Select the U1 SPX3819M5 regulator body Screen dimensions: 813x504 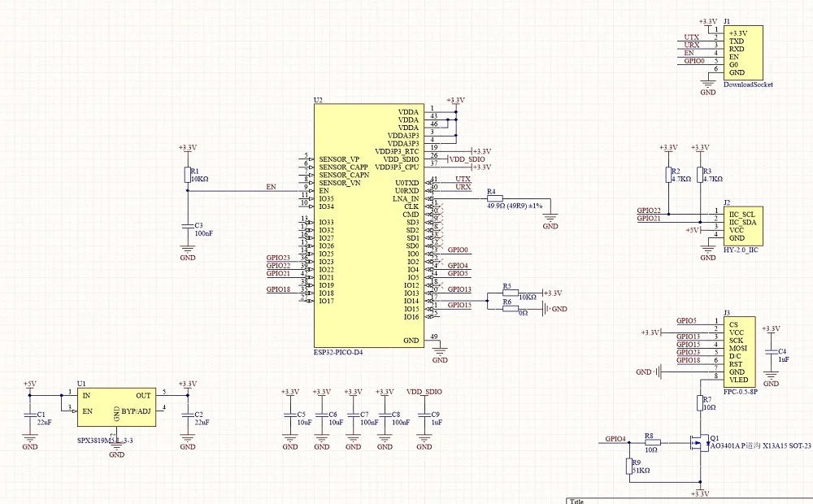[116, 407]
